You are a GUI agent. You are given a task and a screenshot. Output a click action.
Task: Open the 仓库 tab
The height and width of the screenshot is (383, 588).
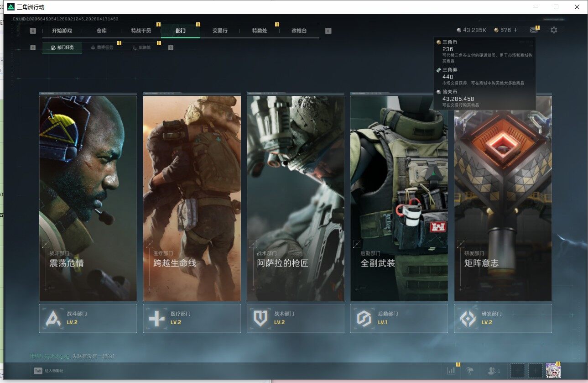101,31
